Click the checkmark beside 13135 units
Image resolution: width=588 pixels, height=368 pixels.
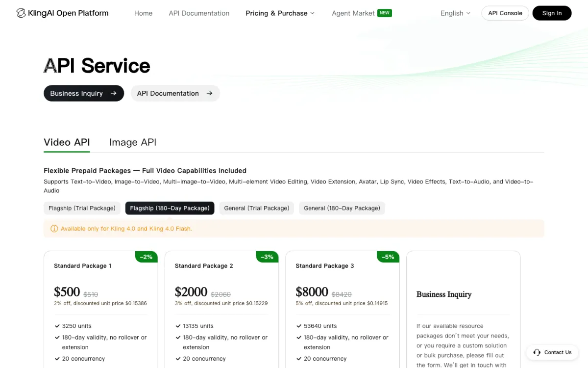click(x=178, y=326)
